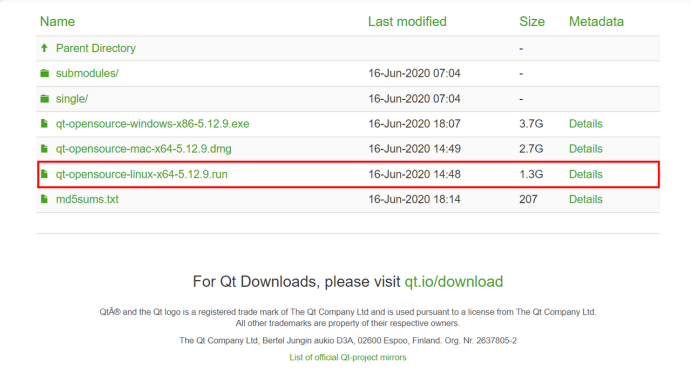This screenshot has width=692, height=374.
Task: Click the Metadata column header
Action: (596, 22)
